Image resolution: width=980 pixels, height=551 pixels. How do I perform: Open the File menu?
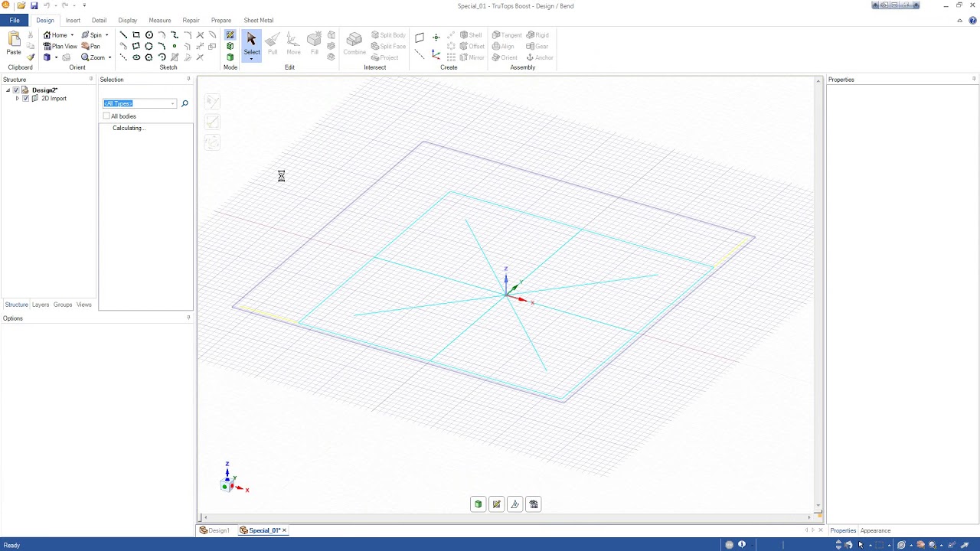[15, 21]
